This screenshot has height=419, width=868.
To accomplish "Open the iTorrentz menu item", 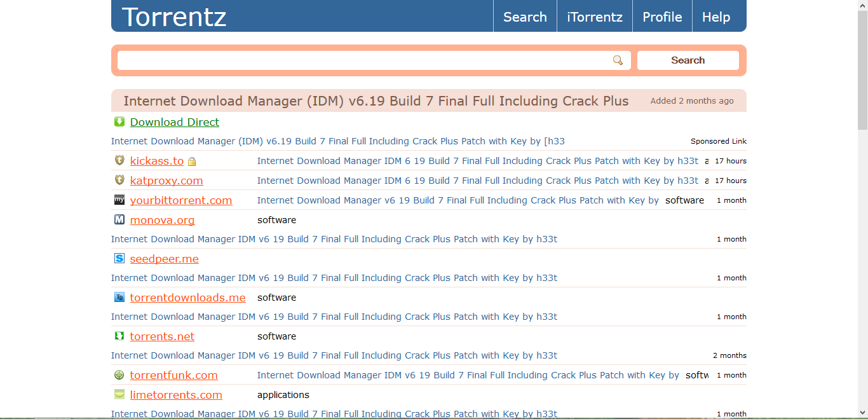I will coord(595,16).
